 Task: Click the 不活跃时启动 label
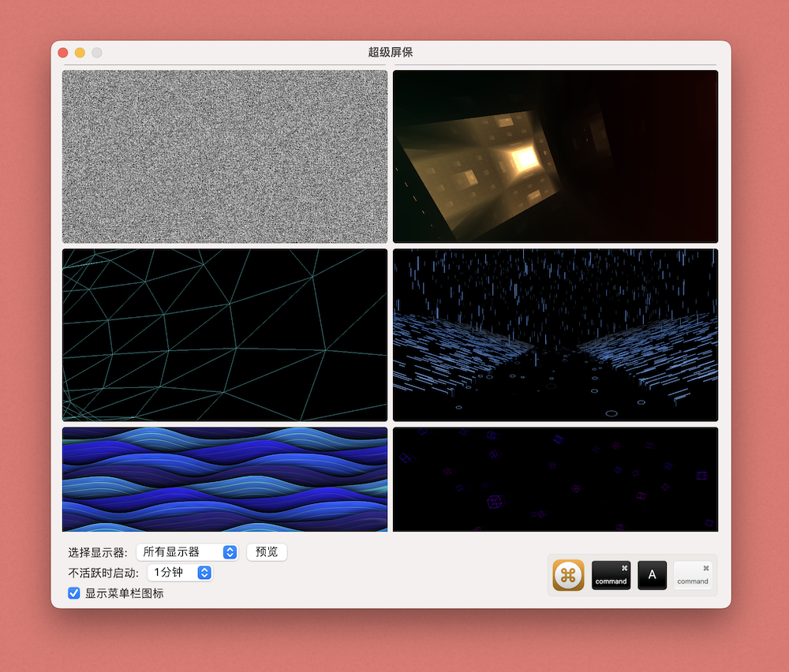tap(103, 573)
